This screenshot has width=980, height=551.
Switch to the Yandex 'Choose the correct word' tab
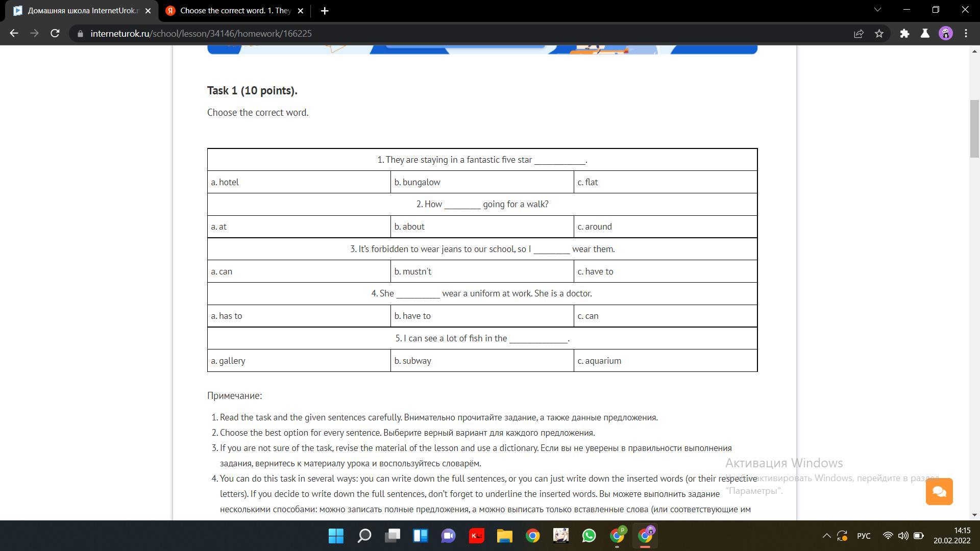click(x=235, y=11)
